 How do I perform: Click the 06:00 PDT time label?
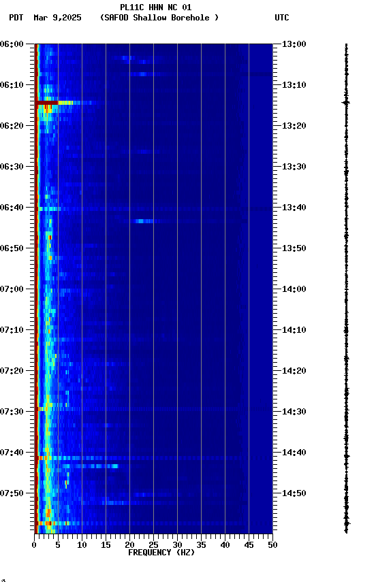[12, 44]
